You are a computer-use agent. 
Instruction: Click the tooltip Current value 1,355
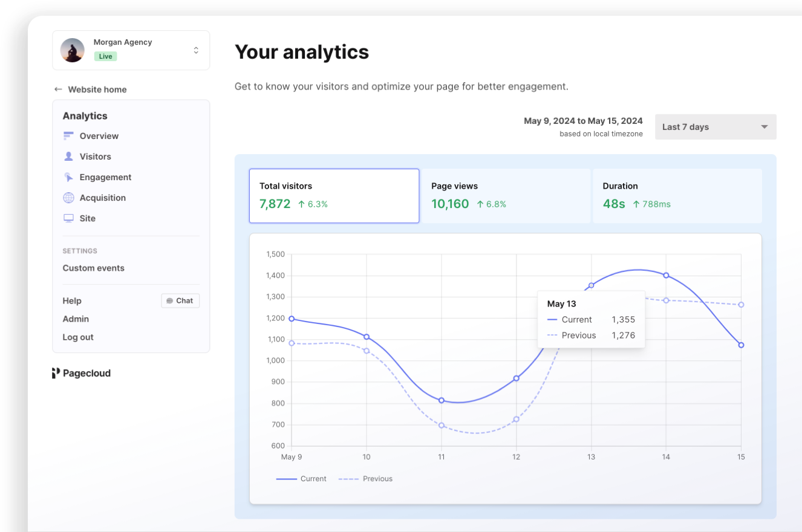pos(623,320)
